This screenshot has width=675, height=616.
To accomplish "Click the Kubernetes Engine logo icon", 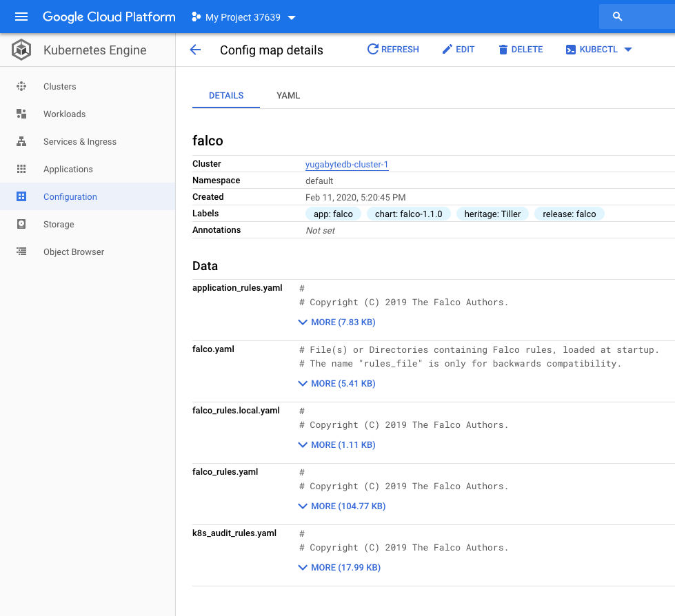I will tap(21, 50).
